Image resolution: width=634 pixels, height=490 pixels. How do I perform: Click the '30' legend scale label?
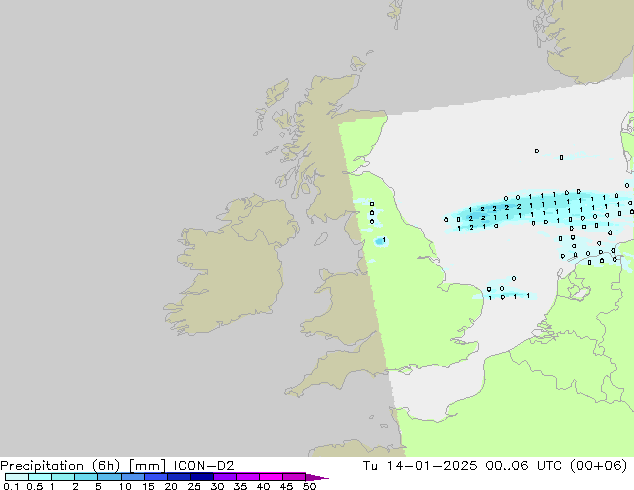click(x=217, y=486)
